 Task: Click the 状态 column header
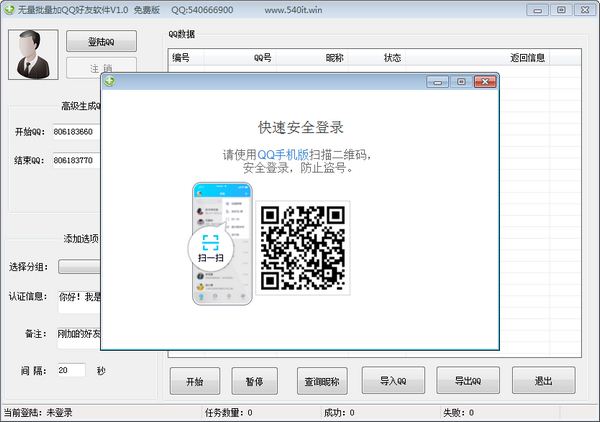pos(393,58)
